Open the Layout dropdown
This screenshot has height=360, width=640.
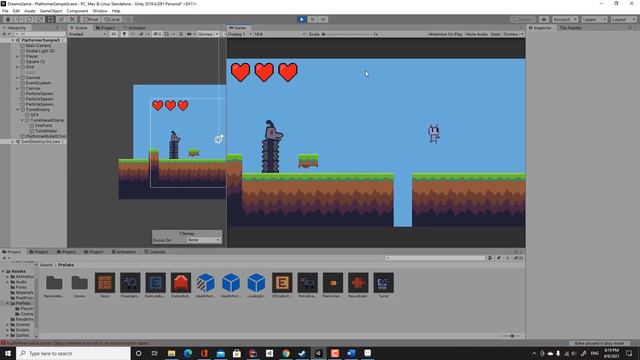tap(623, 19)
